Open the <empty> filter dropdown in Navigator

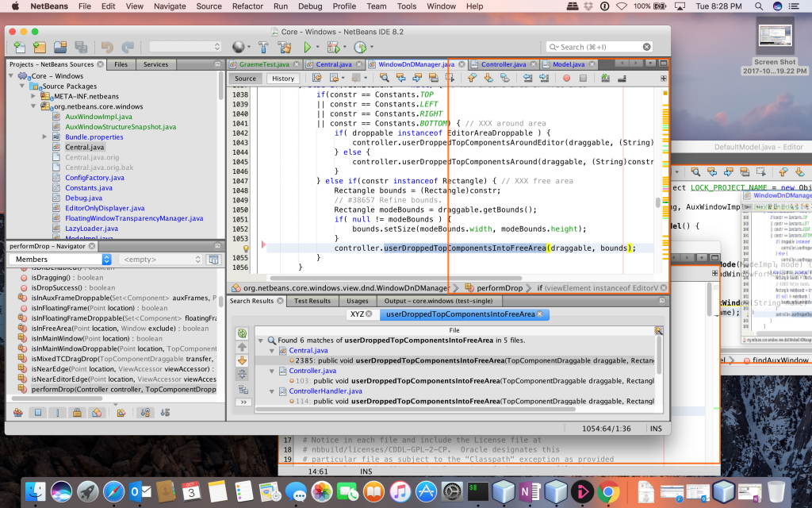click(161, 260)
